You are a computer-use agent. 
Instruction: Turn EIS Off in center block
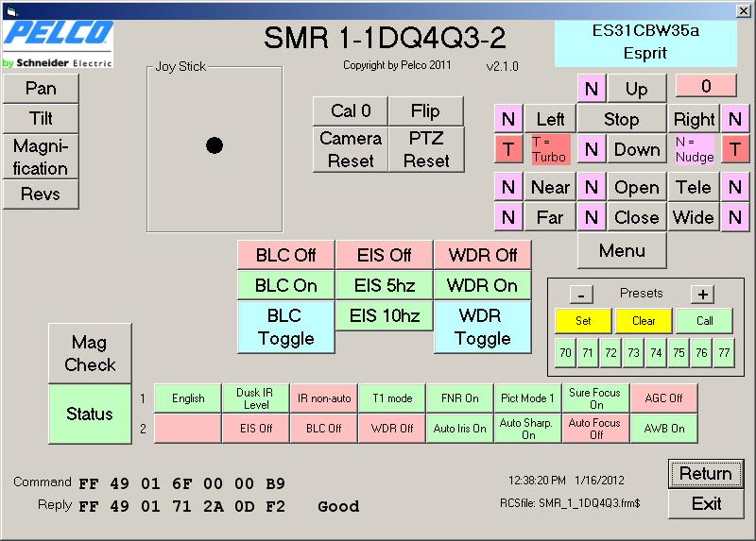(385, 255)
